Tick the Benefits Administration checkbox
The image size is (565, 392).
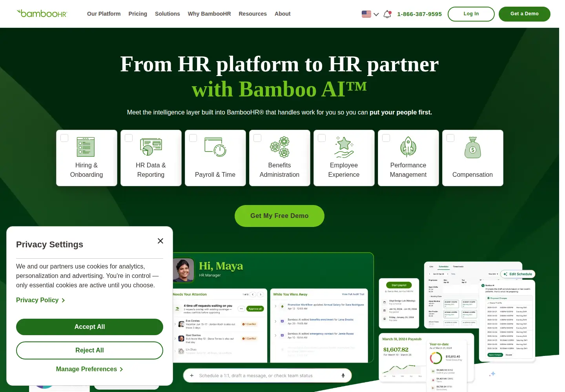point(257,138)
